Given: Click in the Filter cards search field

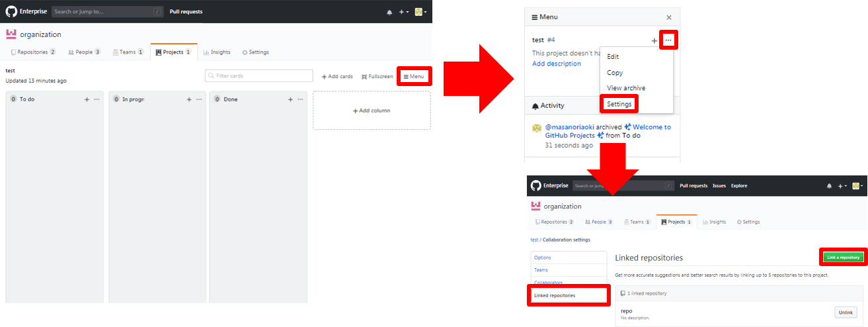Looking at the screenshot, I should tap(258, 76).
